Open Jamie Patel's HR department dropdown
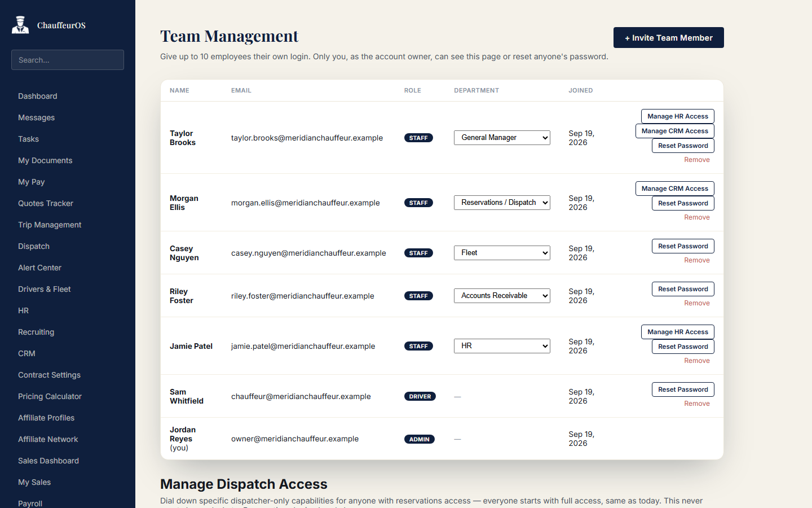The height and width of the screenshot is (508, 812). [x=502, y=346]
